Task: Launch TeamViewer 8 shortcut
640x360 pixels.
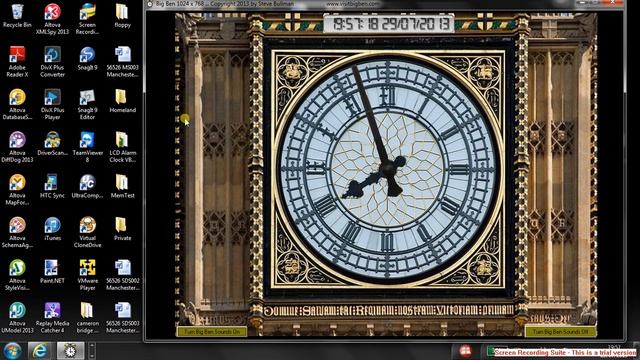Action: [x=87, y=147]
